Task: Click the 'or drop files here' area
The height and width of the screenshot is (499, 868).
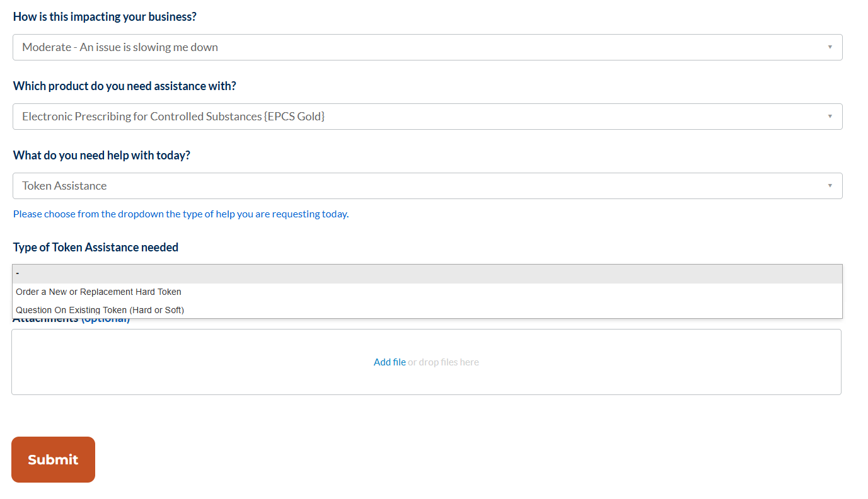Action: coord(443,362)
